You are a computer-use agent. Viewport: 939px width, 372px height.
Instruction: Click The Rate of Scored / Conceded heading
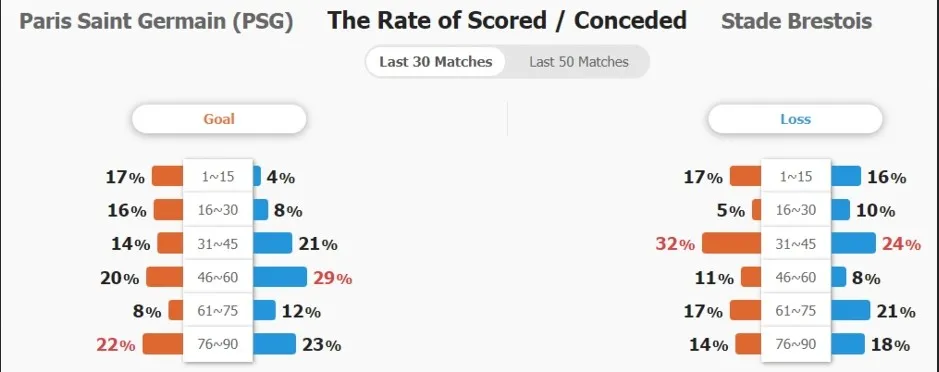(507, 21)
